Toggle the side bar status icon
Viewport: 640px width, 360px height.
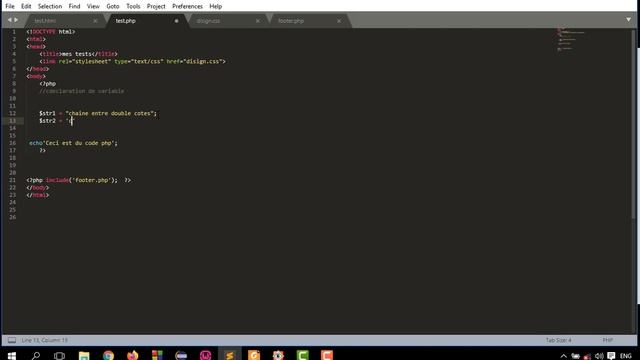tap(12, 340)
